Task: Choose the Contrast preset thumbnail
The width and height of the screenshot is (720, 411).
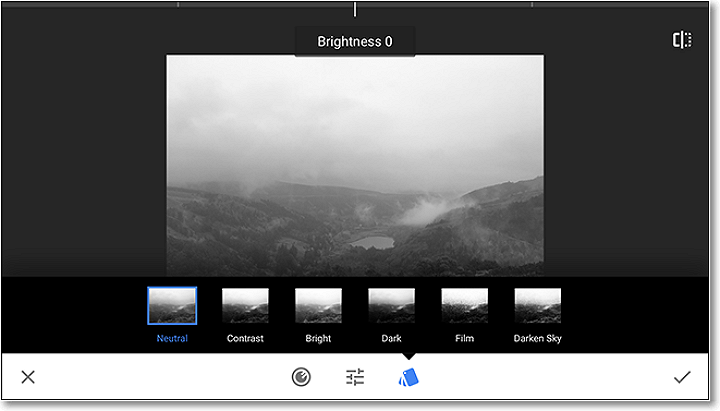Action: click(x=245, y=305)
